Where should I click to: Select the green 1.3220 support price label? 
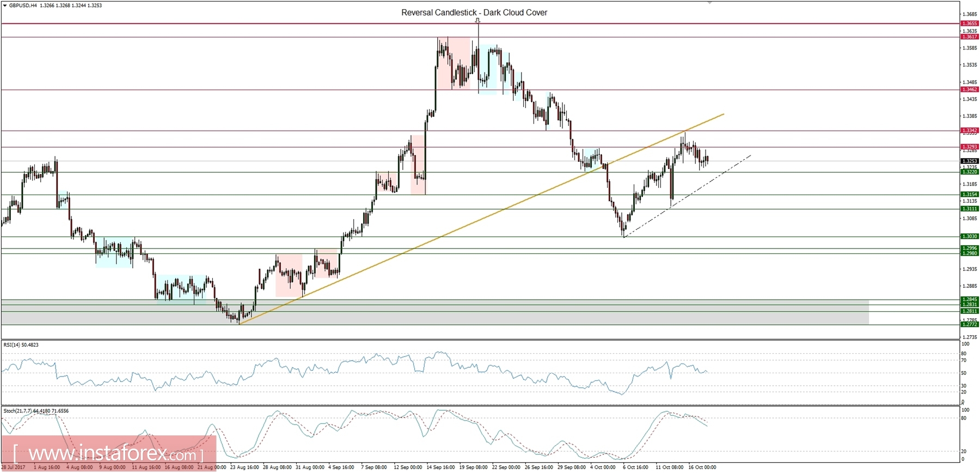coord(970,172)
